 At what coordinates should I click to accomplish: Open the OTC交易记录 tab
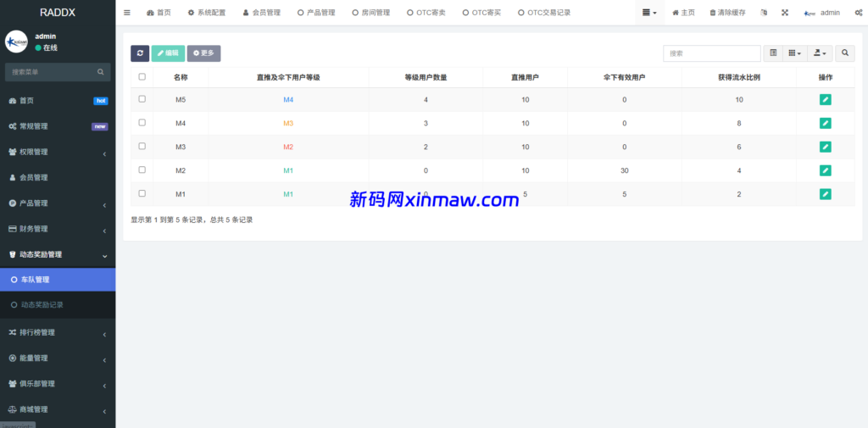[544, 13]
